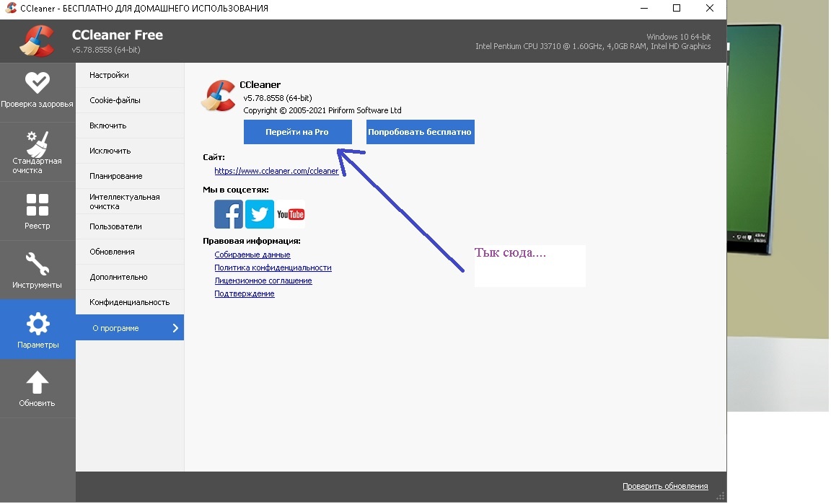
Task: Click the CCleaner Free header title
Action: 117,35
